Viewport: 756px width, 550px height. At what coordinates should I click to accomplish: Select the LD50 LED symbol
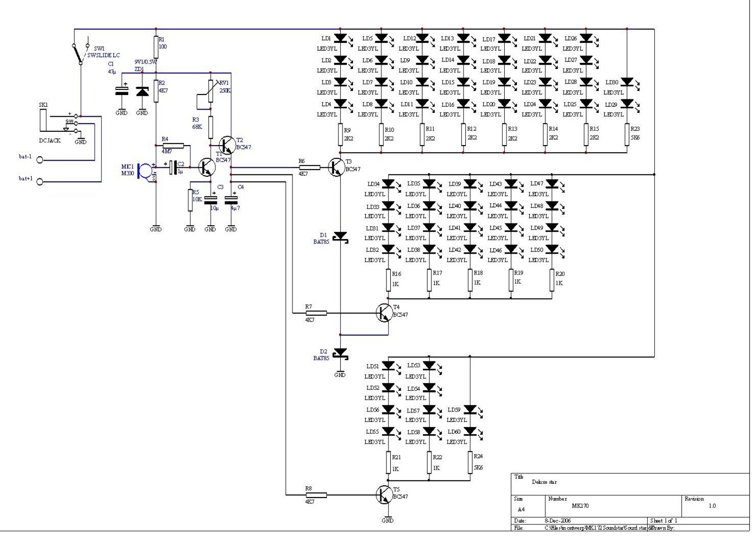coord(554,250)
